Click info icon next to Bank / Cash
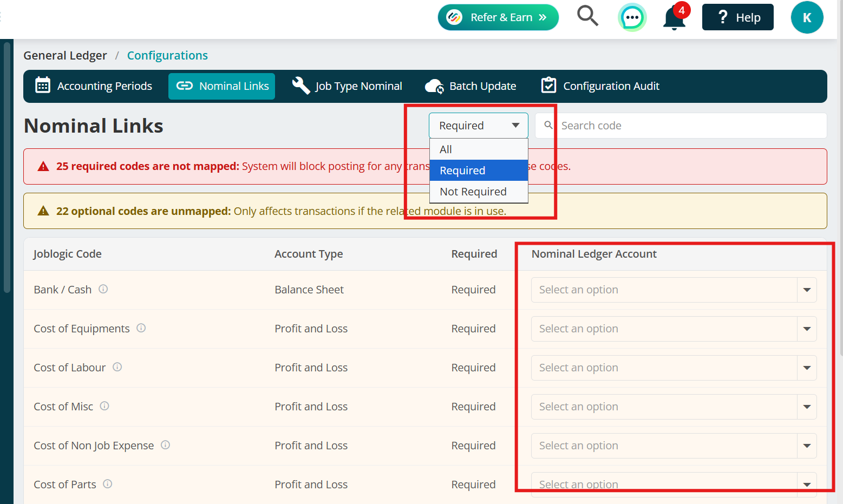This screenshot has height=504, width=843. [103, 289]
